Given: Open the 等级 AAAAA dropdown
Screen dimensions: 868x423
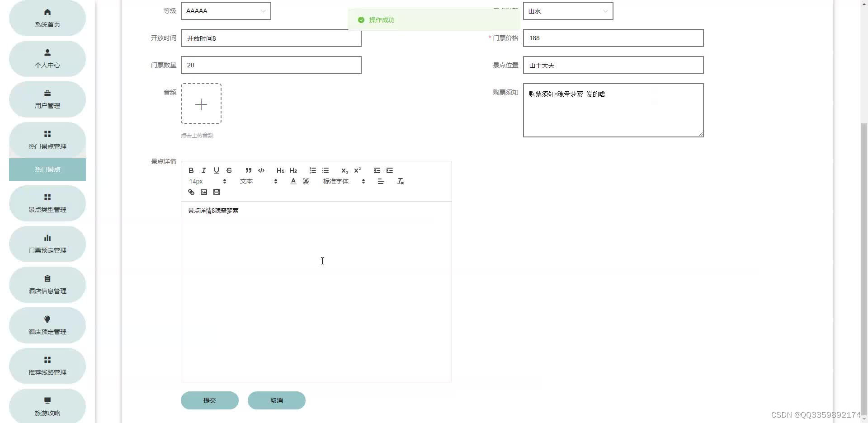Looking at the screenshot, I should pyautogui.click(x=226, y=11).
